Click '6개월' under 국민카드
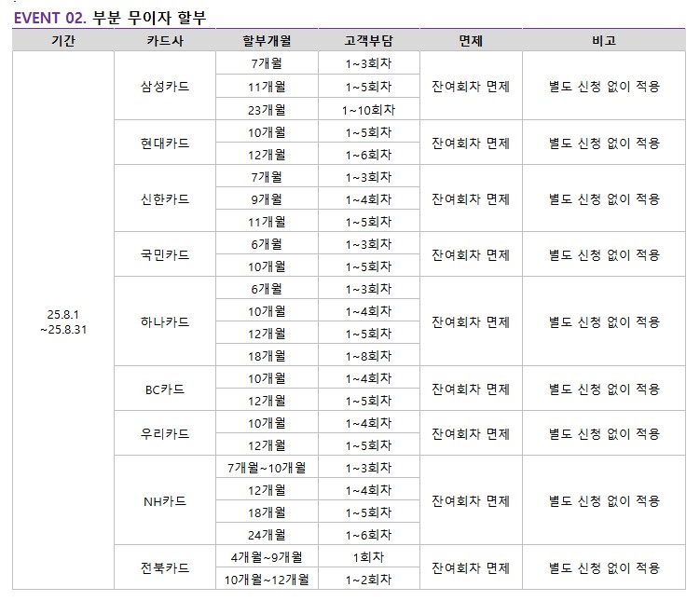This screenshot has width=700, height=601. [267, 243]
